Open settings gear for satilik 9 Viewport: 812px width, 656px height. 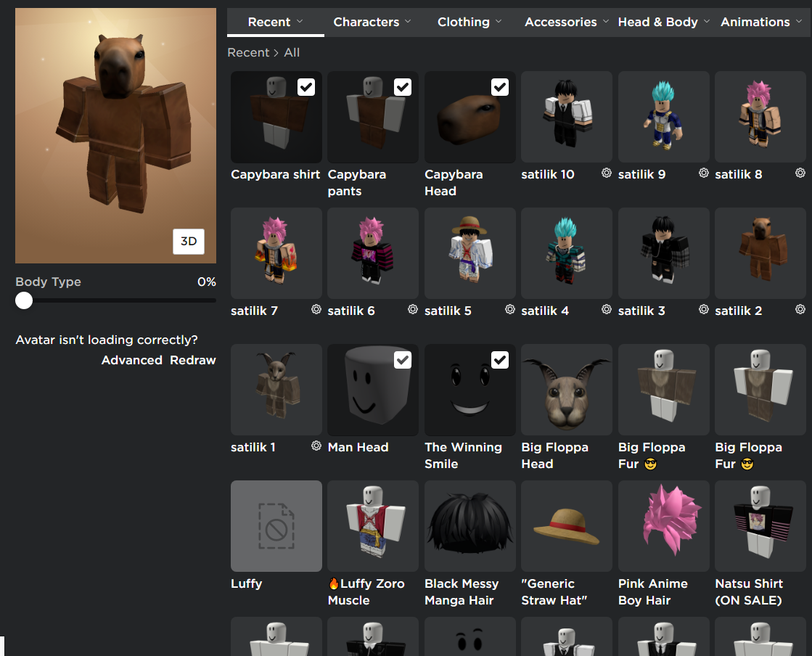[703, 173]
